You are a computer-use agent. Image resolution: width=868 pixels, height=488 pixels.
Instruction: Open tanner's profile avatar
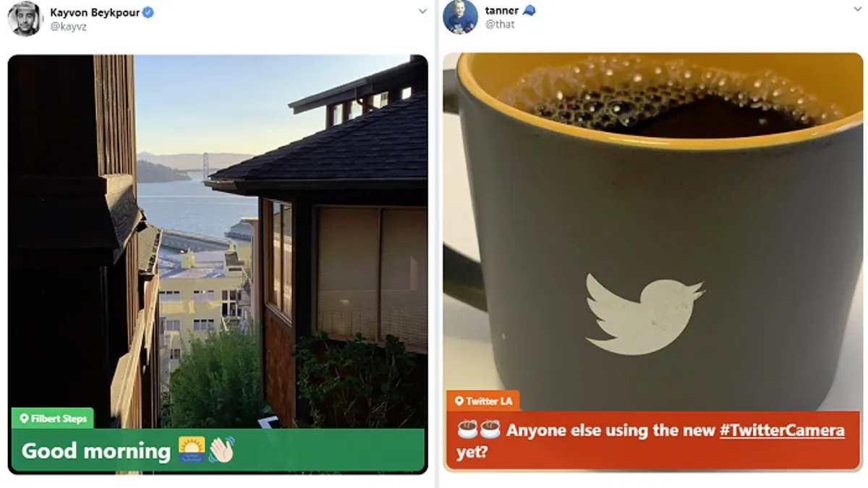[x=460, y=17]
